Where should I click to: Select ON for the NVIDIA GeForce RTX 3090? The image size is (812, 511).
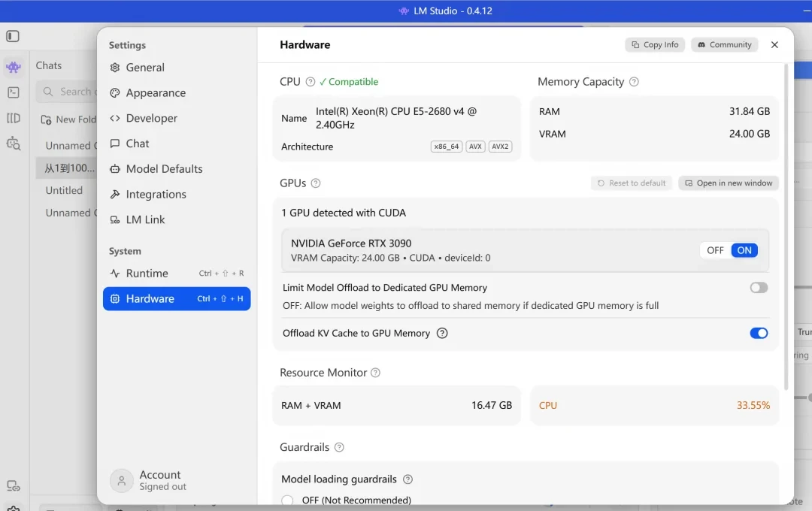click(744, 250)
